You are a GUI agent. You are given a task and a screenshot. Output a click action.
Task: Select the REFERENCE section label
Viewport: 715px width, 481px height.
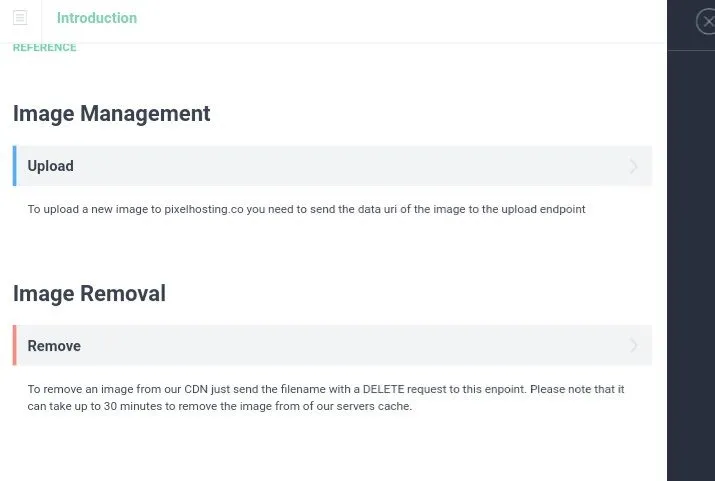(44, 47)
